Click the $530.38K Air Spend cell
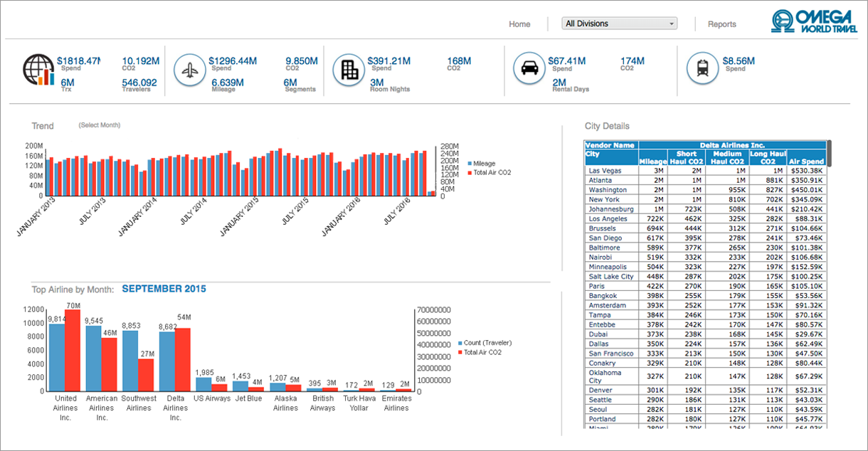 coord(807,171)
